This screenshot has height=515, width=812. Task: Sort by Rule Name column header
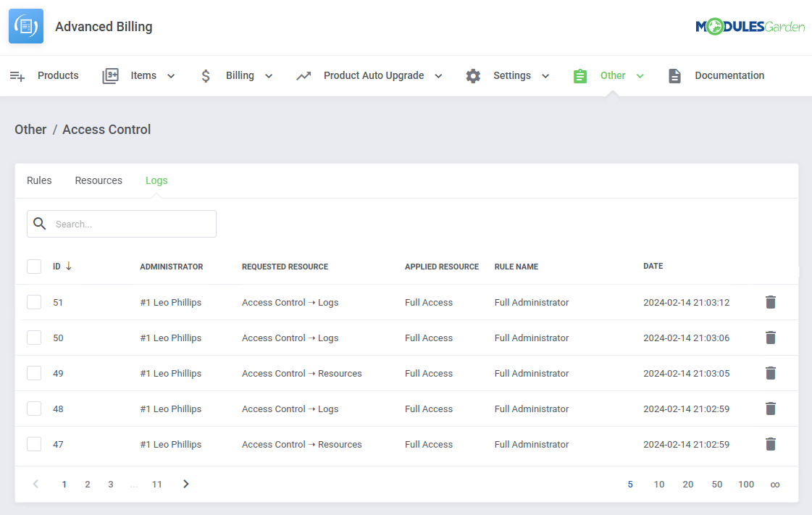516,267
